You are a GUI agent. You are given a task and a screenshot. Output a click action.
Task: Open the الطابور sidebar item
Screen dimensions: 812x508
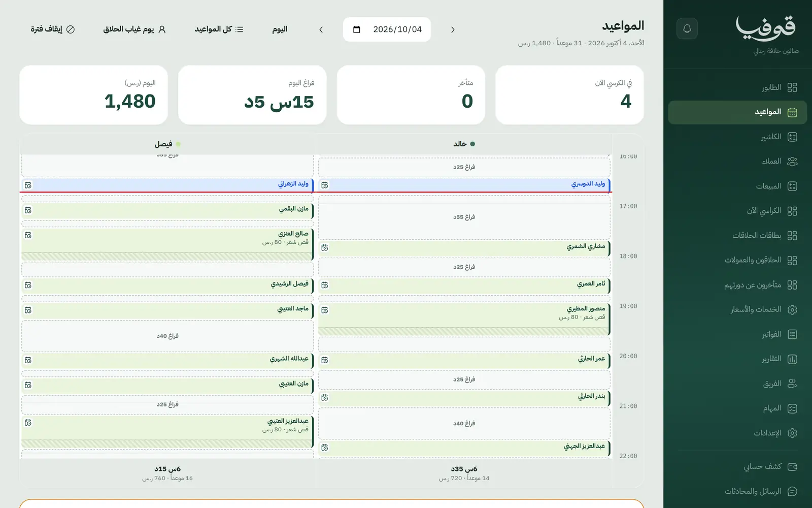(737, 87)
